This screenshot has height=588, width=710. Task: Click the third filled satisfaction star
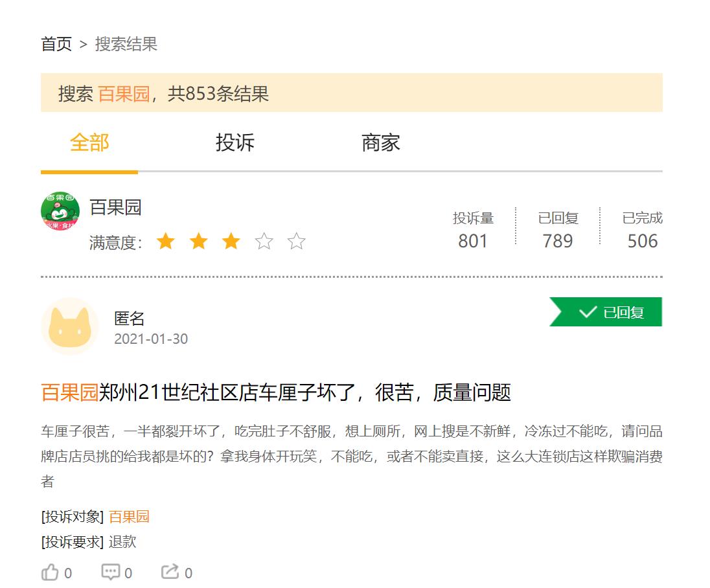pyautogui.click(x=231, y=242)
